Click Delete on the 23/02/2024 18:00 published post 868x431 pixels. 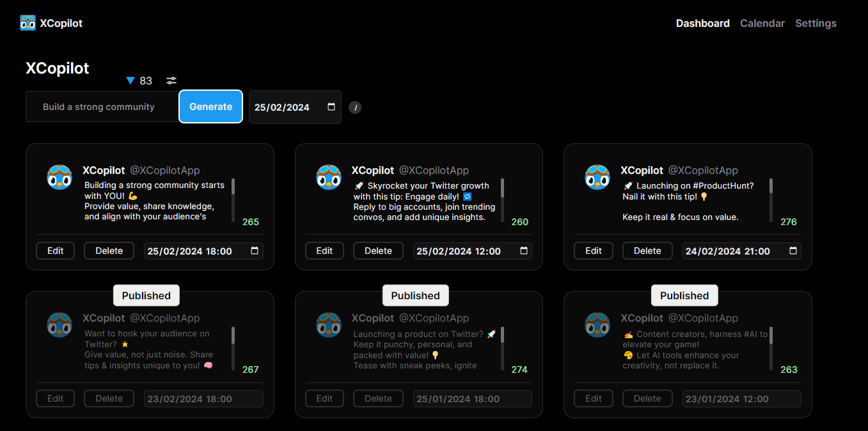tap(109, 398)
